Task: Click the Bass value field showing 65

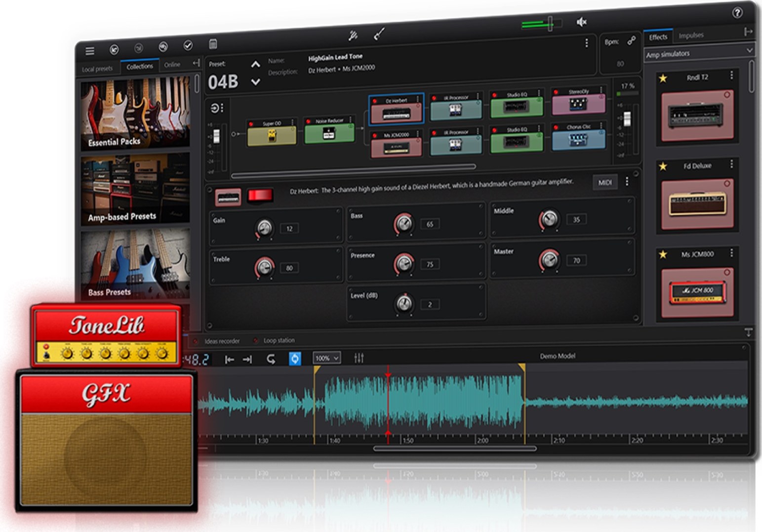Action: coord(430,224)
